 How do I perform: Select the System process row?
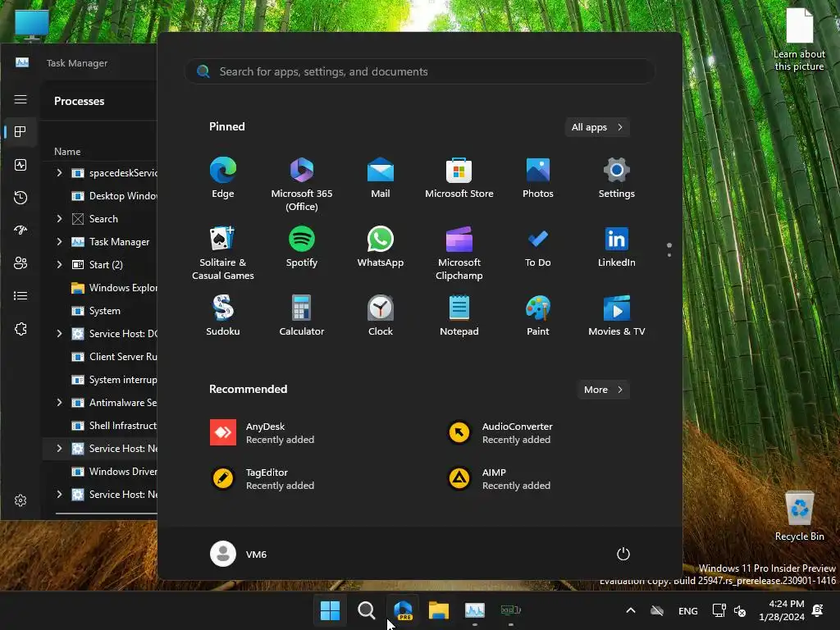click(x=100, y=311)
